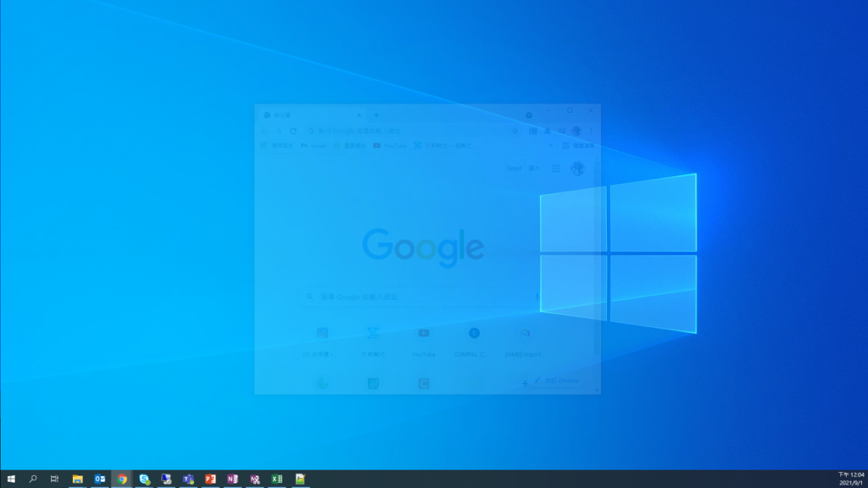Bookmark this page with the star icon

pos(515,131)
